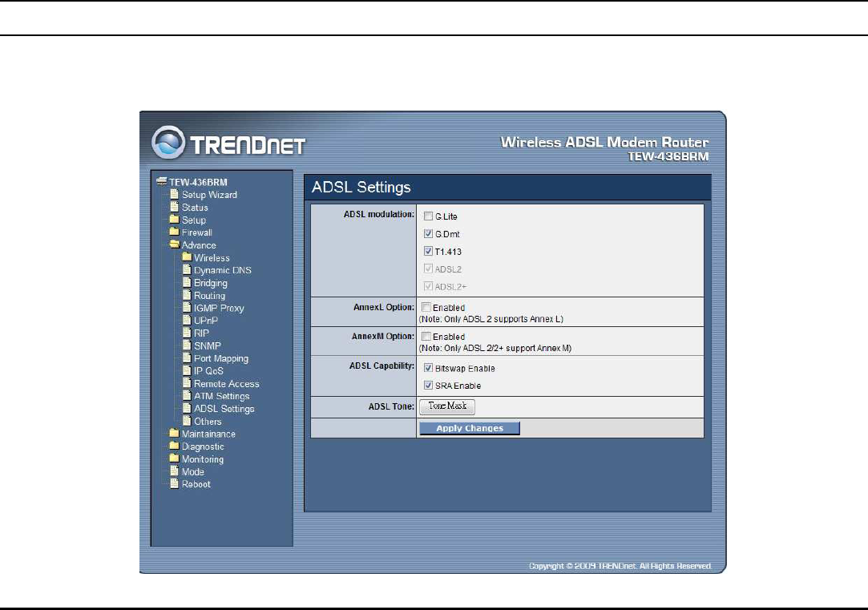Enable the AnnexM Option checkbox
Viewport: 868px width, 610px height.
426,336
